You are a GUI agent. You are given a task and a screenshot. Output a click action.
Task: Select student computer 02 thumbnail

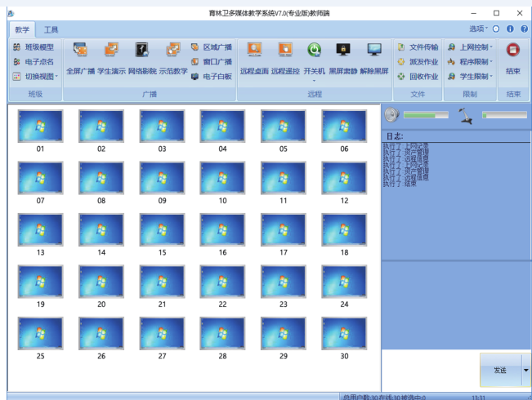[101, 126]
